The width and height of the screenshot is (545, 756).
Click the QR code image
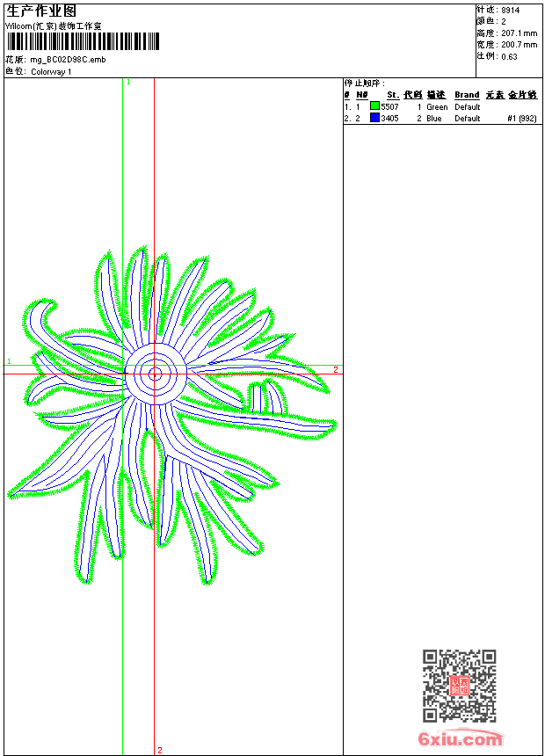point(459,686)
